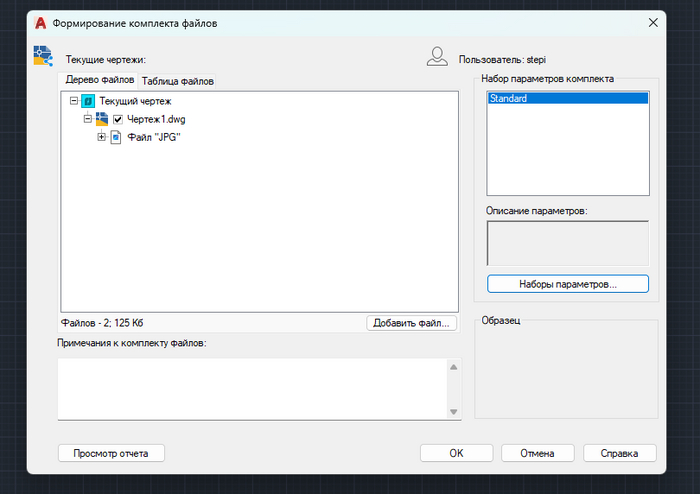Click the AutoCAD logo in title bar
The width and height of the screenshot is (700, 494).
click(x=41, y=23)
